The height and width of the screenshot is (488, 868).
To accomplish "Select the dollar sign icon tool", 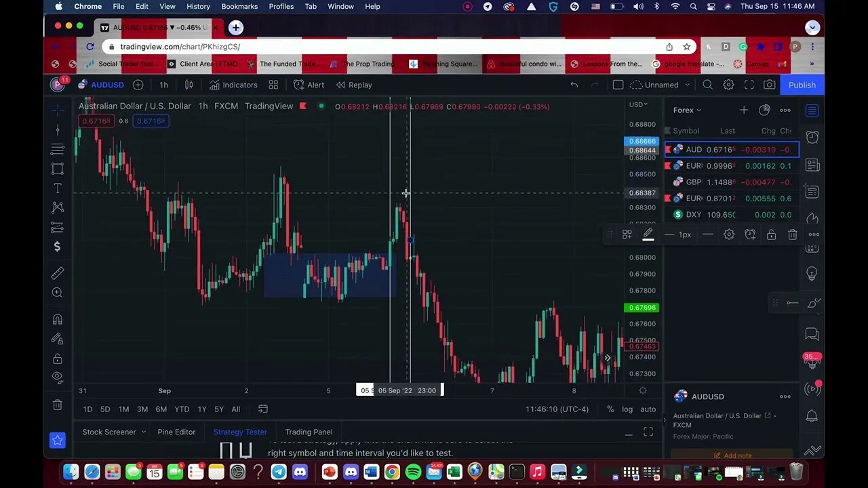I will click(x=58, y=247).
